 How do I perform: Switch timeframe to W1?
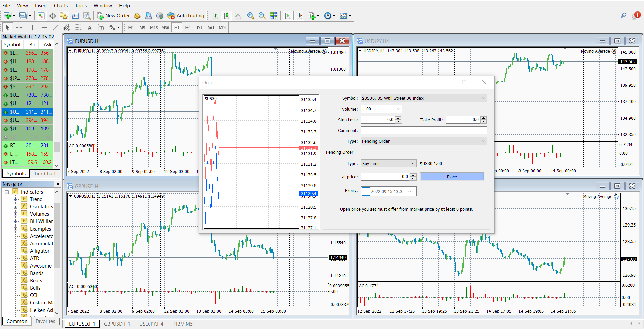(211, 28)
